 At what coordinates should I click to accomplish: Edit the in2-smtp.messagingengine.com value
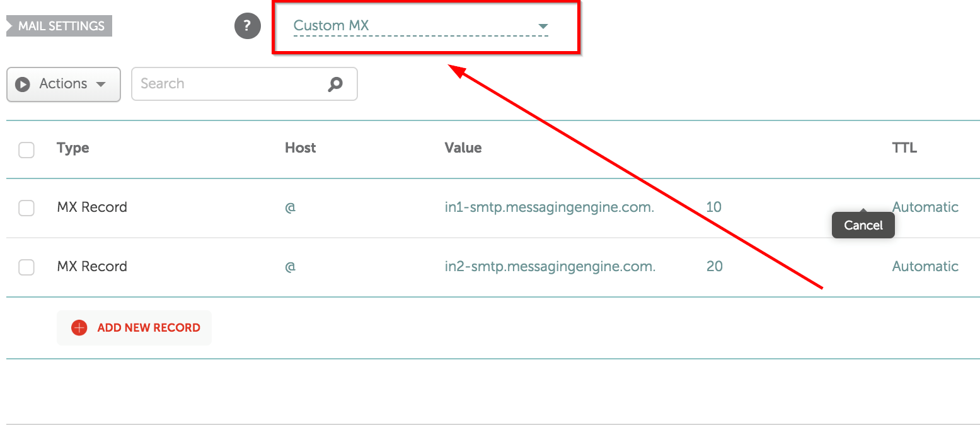pos(550,266)
